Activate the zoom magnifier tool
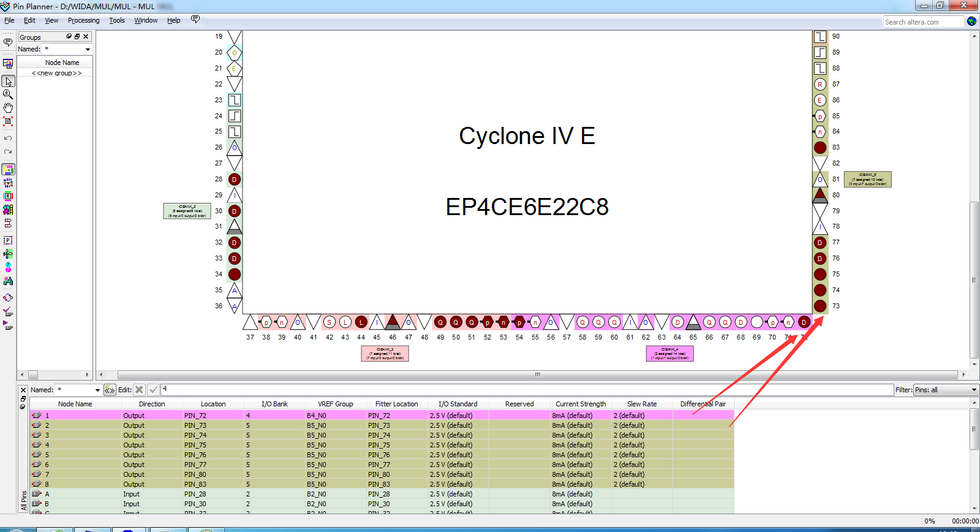This screenshot has width=980, height=532. pos(8,94)
